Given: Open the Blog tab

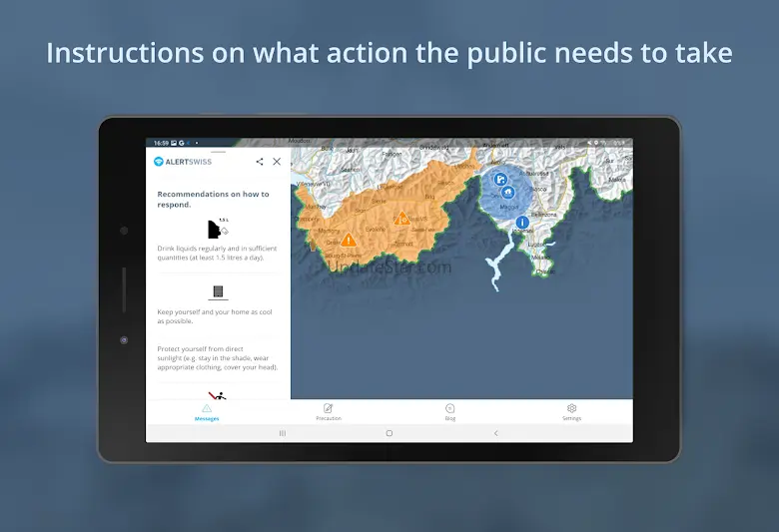Looking at the screenshot, I should tap(450, 412).
